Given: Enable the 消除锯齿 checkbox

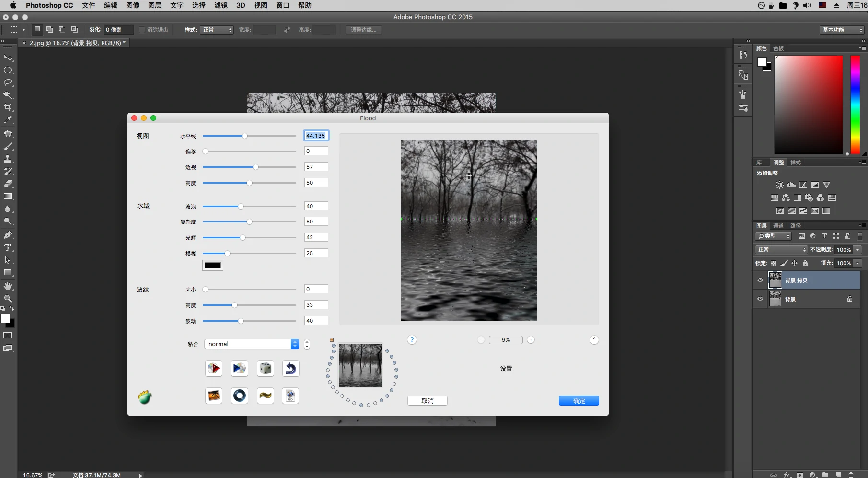Looking at the screenshot, I should [x=142, y=30].
